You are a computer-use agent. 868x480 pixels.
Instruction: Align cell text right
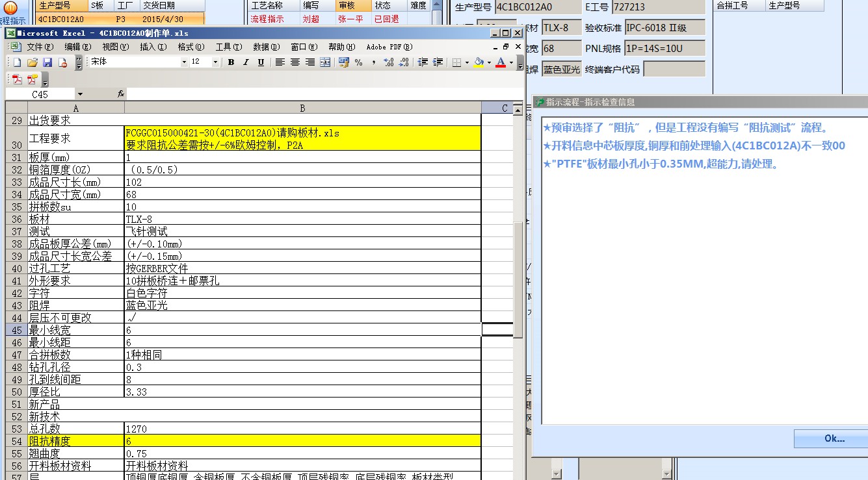[310, 62]
